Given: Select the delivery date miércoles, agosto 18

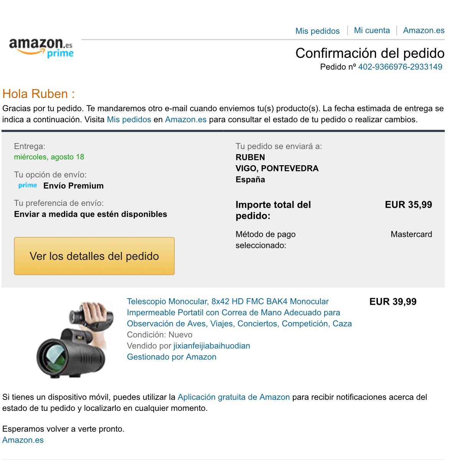Looking at the screenshot, I should pyautogui.click(x=49, y=157).
